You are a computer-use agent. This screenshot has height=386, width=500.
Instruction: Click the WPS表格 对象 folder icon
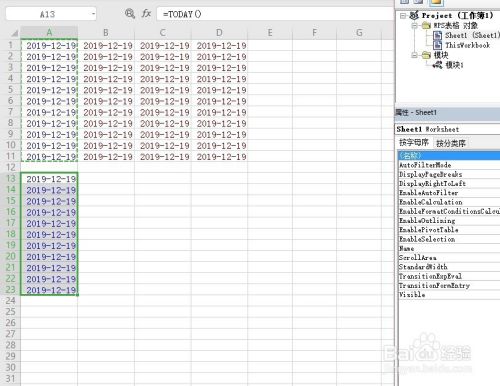point(426,25)
